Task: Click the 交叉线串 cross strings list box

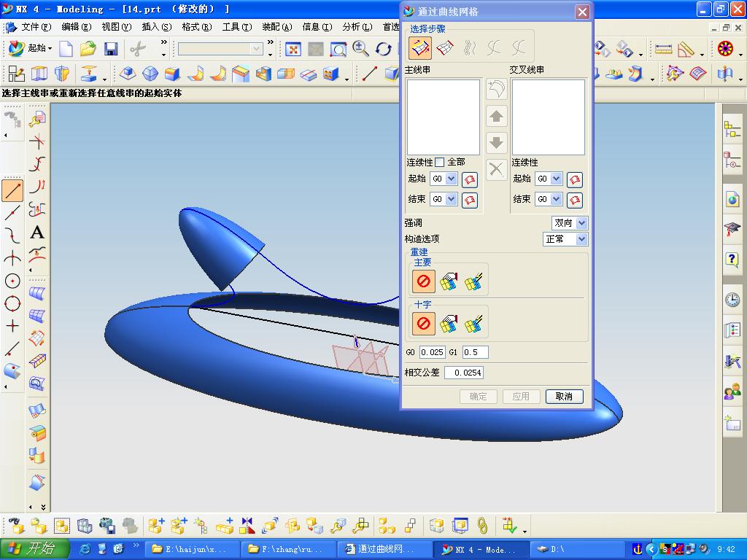Action: tap(549, 117)
